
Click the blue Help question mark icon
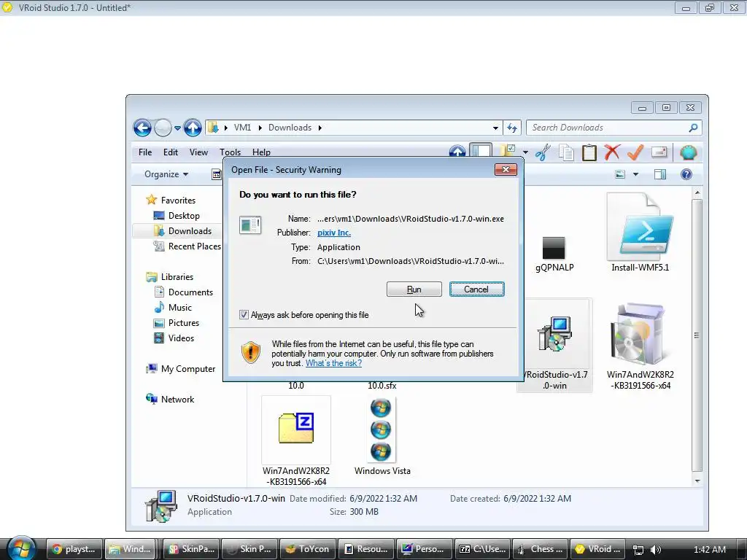click(x=686, y=174)
